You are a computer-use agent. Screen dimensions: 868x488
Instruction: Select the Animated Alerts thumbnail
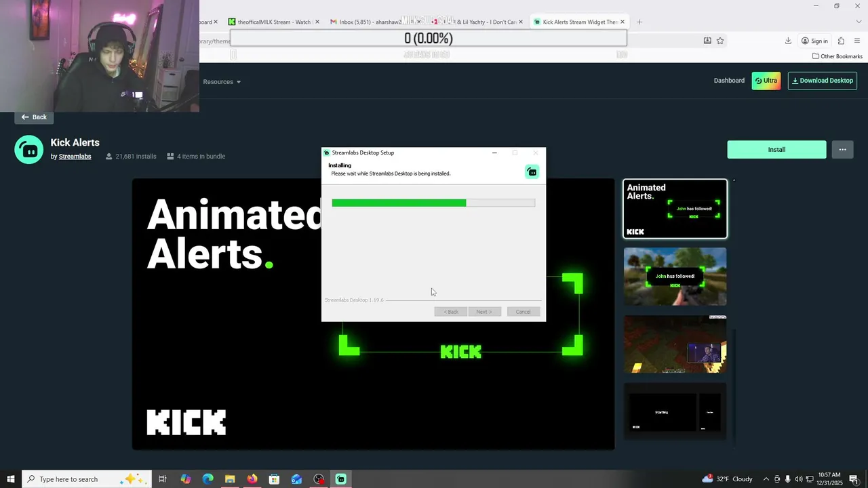[x=675, y=209]
